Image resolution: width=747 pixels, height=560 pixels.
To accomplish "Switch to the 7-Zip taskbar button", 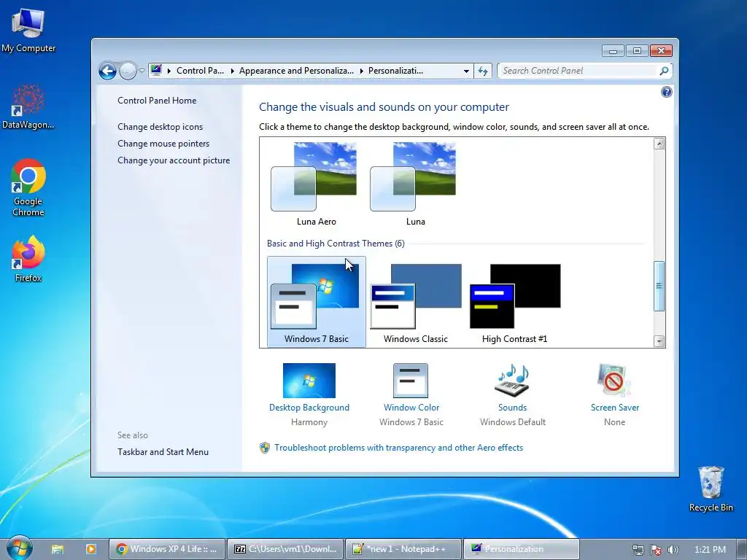I will coord(285,549).
